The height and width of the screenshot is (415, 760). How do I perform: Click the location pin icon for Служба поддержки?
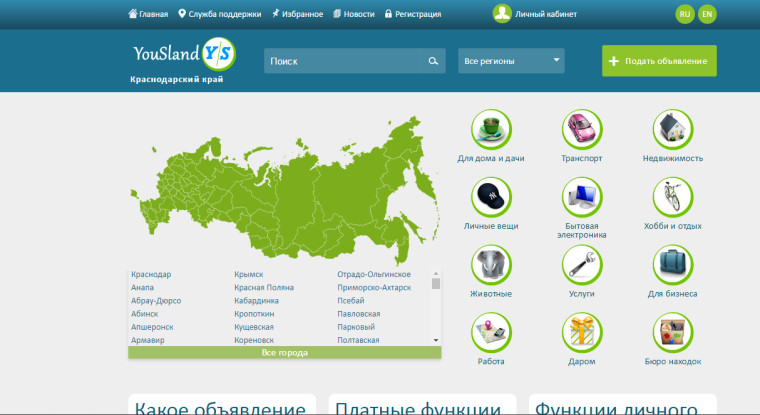click(182, 14)
